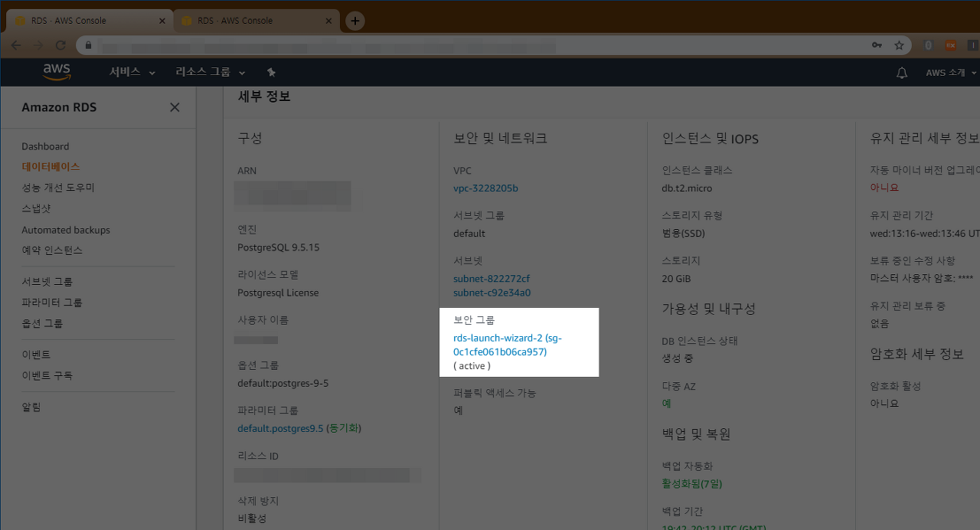Go forward with the browser forward arrow

click(x=38, y=45)
